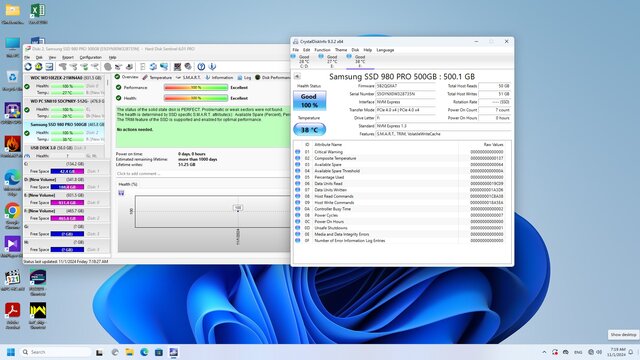Open the Recycle Bin desktop icon
The width and height of the screenshot is (640, 360).
[12, 80]
